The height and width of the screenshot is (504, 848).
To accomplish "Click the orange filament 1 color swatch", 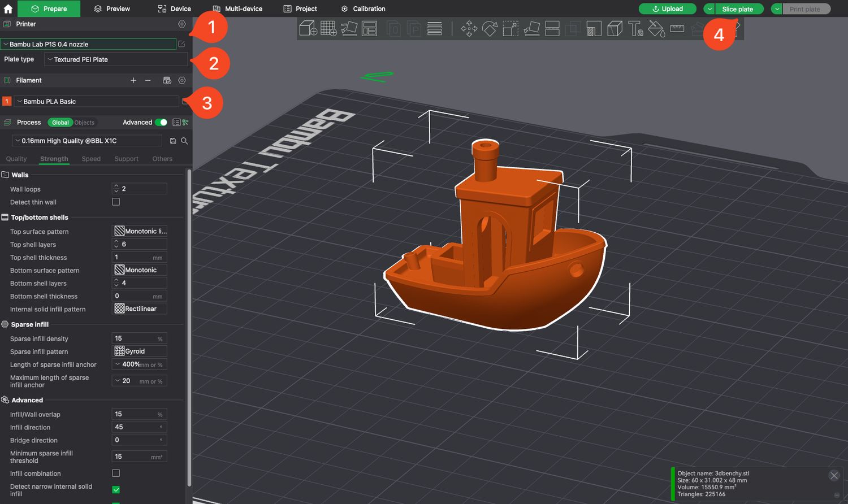I will tap(7, 101).
